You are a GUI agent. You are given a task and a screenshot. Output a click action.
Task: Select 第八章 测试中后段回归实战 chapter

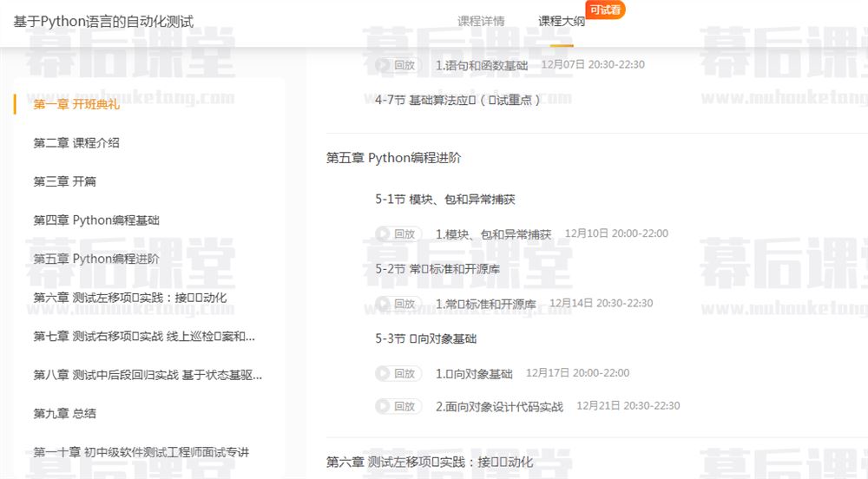[148, 375]
